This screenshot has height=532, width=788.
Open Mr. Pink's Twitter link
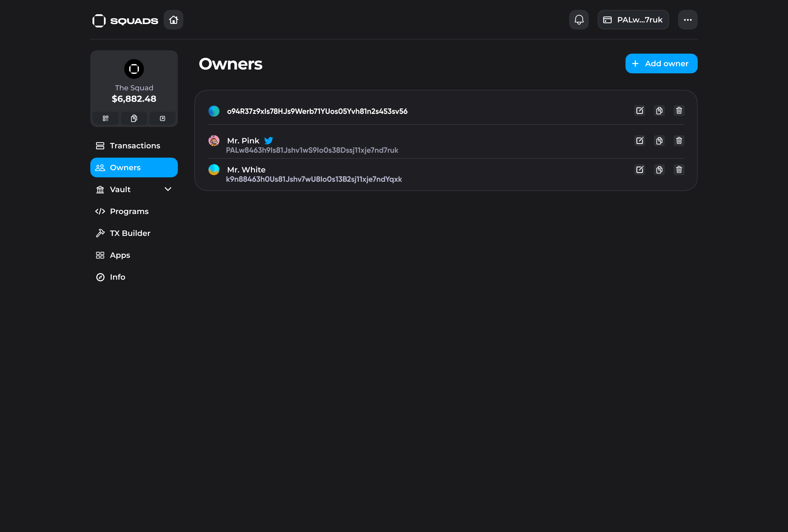tap(268, 140)
